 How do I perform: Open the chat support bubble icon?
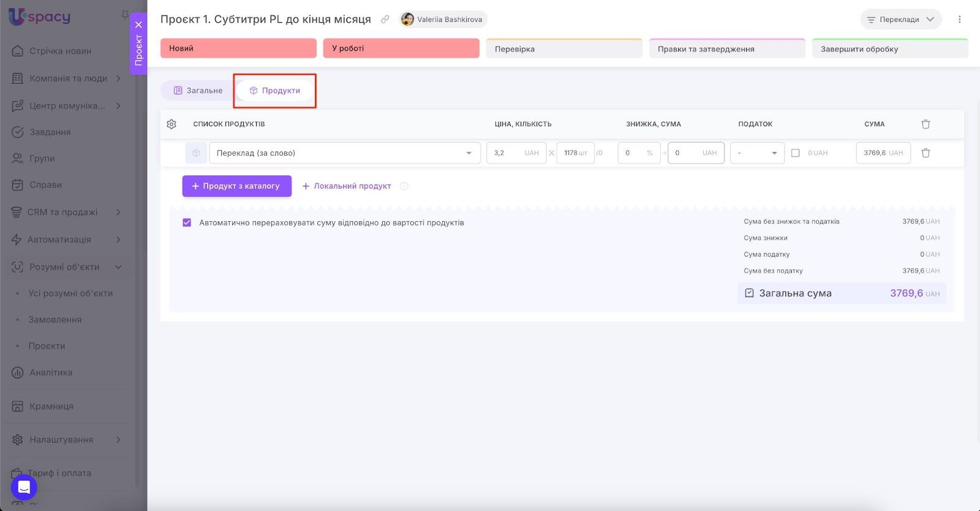coord(24,487)
